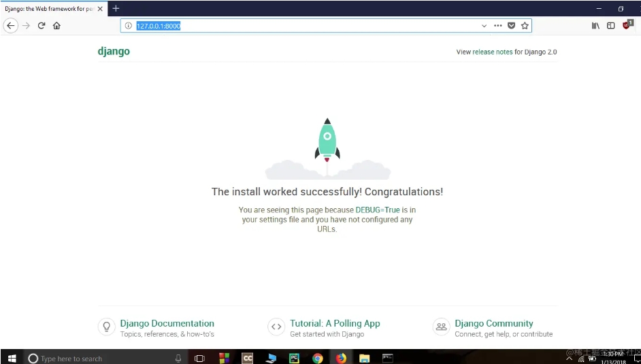Viewport: 641px width, 364px height.
Task: Click the django logo heading
Action: pos(114,51)
